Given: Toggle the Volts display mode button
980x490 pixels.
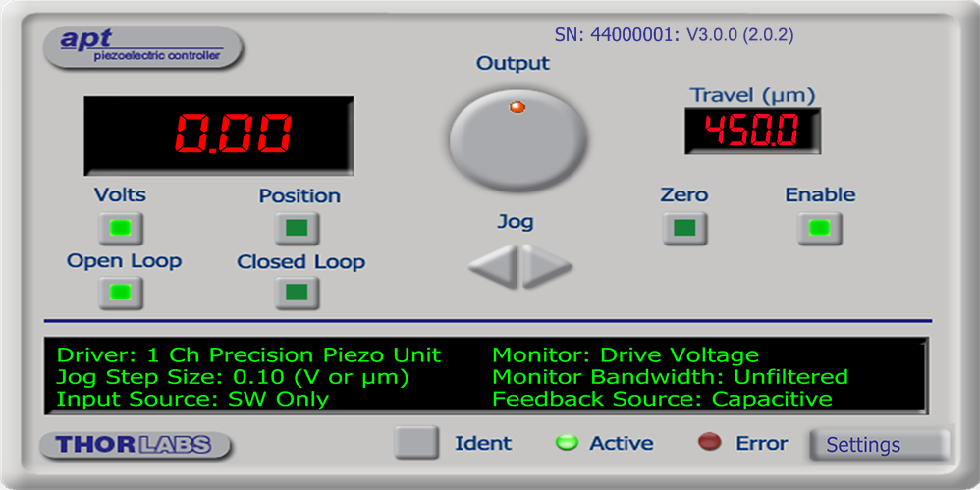Looking at the screenshot, I should tap(121, 228).
